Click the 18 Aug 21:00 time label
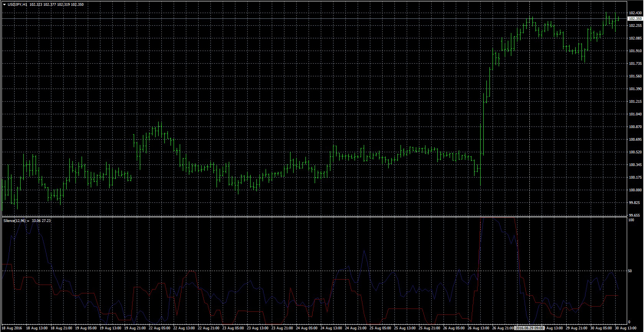 pyautogui.click(x=61, y=328)
